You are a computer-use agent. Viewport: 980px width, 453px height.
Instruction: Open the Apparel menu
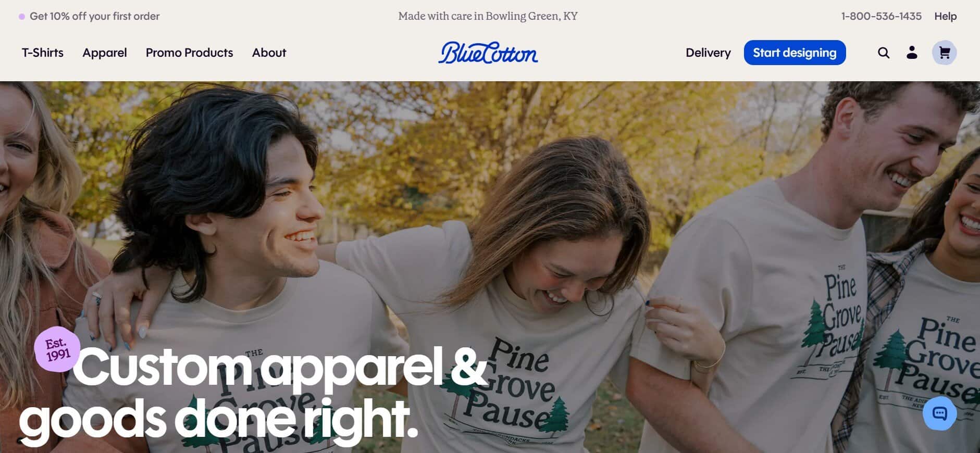tap(105, 53)
